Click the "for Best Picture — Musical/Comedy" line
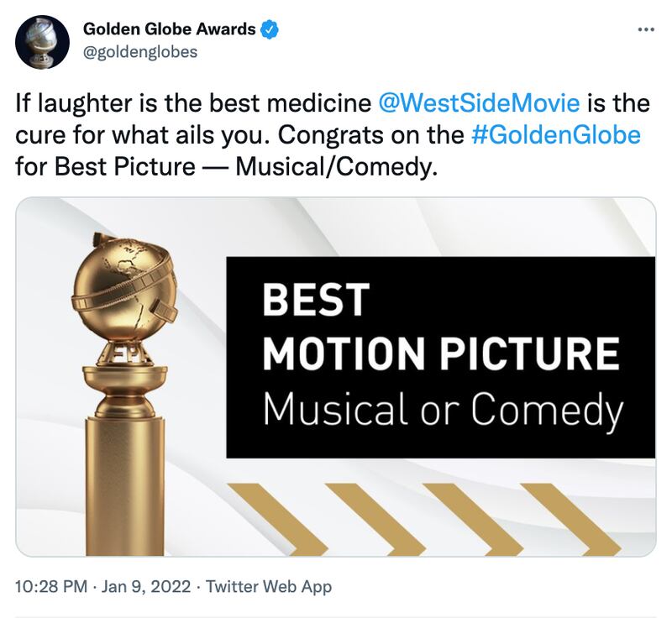 point(227,166)
